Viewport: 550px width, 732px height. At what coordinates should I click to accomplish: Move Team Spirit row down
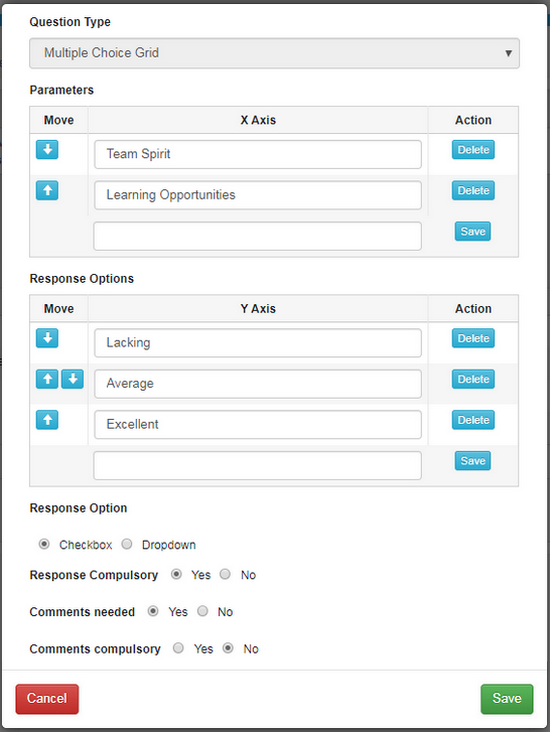47,150
